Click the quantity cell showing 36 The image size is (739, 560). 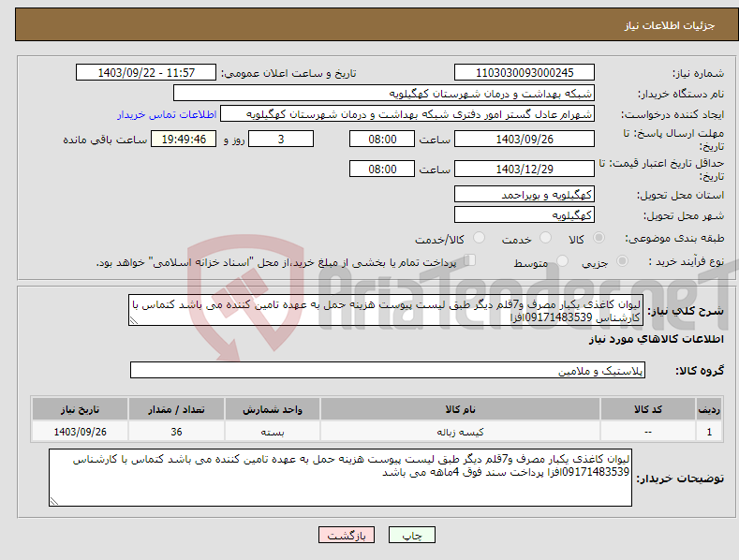[176, 432]
